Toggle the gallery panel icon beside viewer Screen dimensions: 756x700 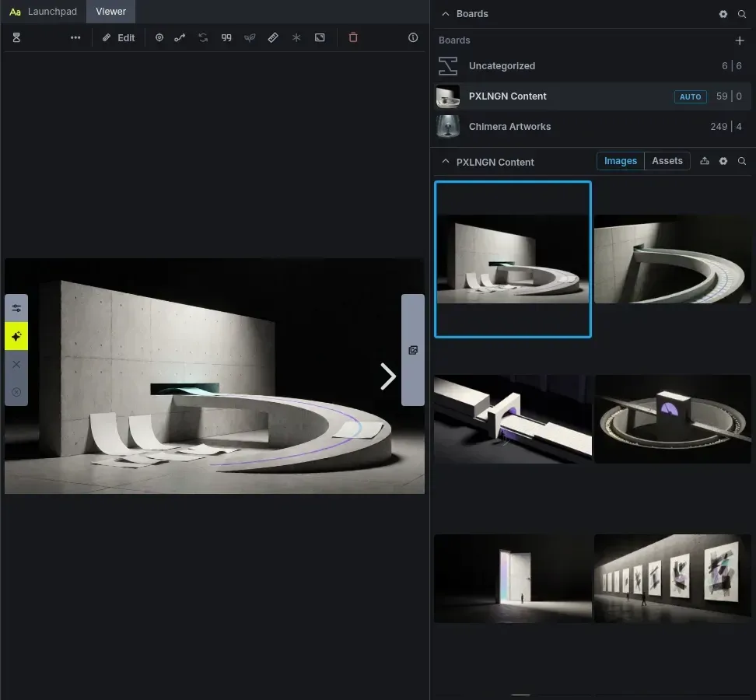coord(413,350)
